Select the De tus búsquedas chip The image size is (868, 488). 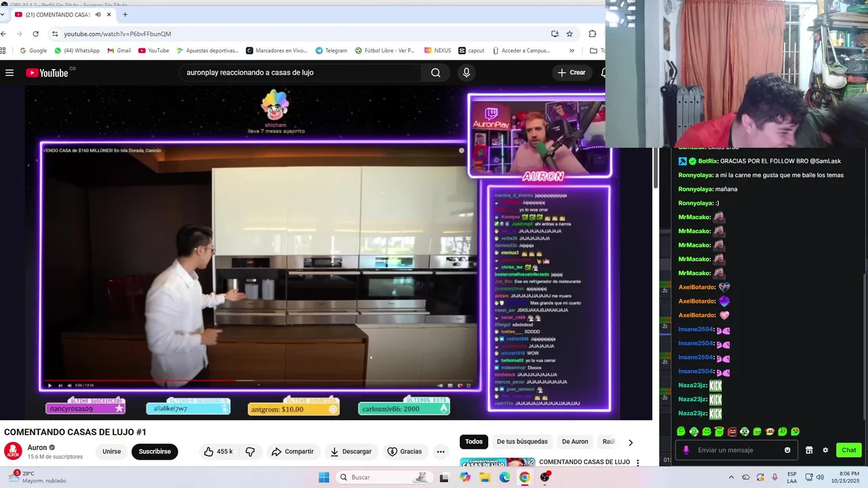pos(522,442)
